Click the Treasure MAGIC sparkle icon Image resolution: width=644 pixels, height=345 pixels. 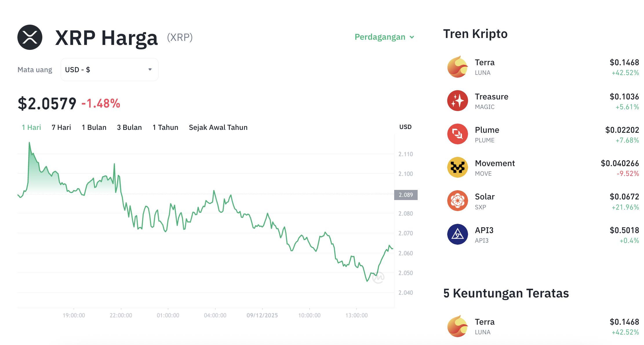457,101
